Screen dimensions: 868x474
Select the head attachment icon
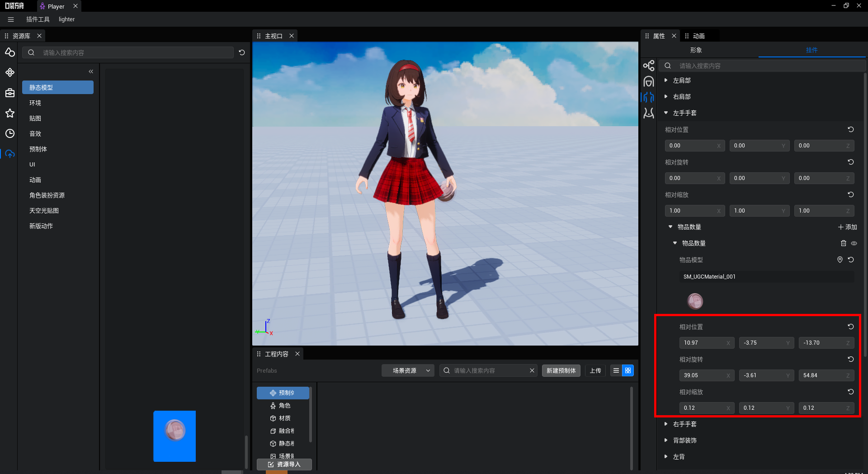649,81
